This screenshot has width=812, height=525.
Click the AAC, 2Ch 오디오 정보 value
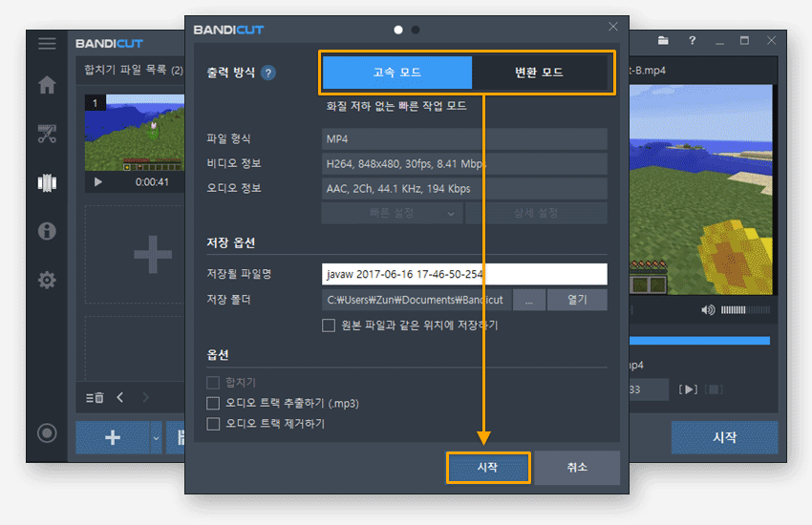click(464, 189)
